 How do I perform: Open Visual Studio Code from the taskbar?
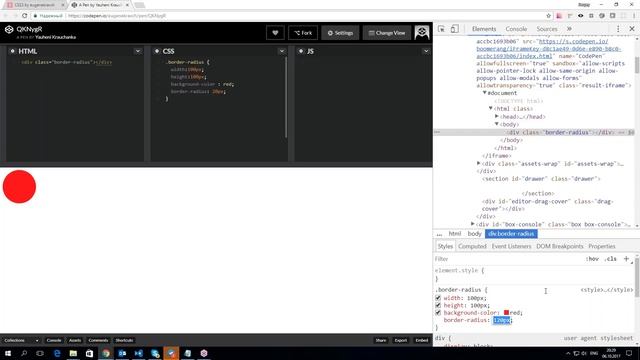coord(138,353)
